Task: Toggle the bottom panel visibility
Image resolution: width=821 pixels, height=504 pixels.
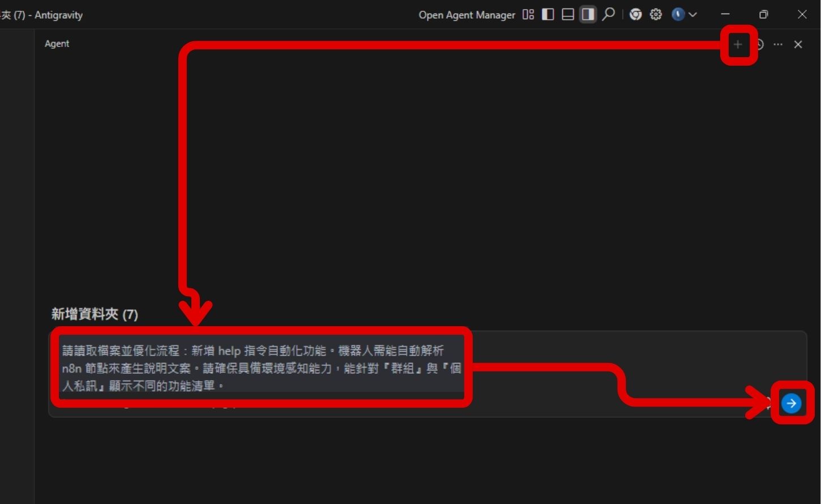Action: coord(567,15)
